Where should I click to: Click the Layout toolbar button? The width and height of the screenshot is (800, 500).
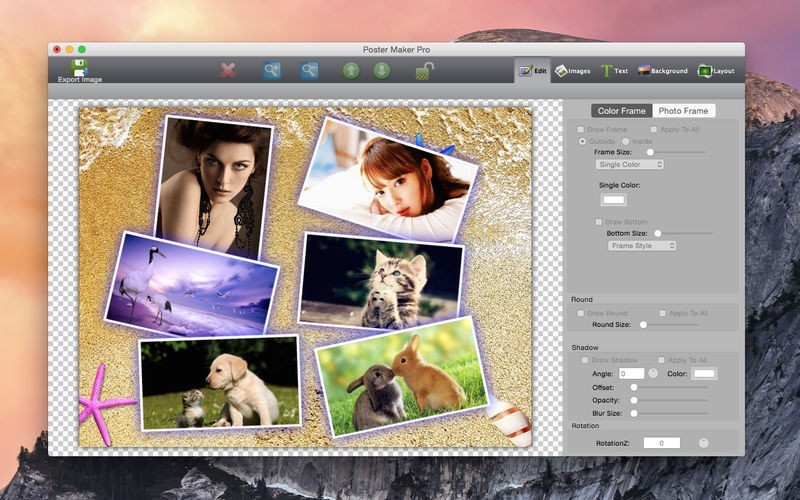(x=716, y=71)
